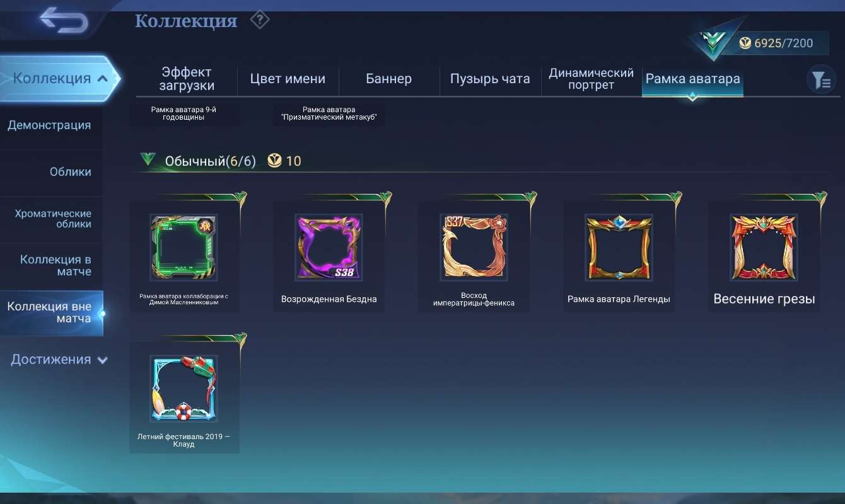Switch to the Баннер tab

(x=388, y=79)
